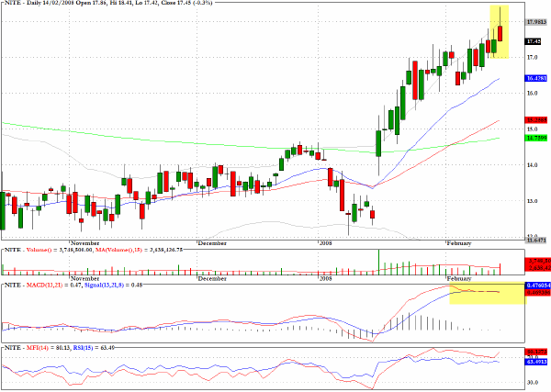Select the last red candlestick of 14 February
Viewport: 551px width, 392px height.
tap(500, 33)
